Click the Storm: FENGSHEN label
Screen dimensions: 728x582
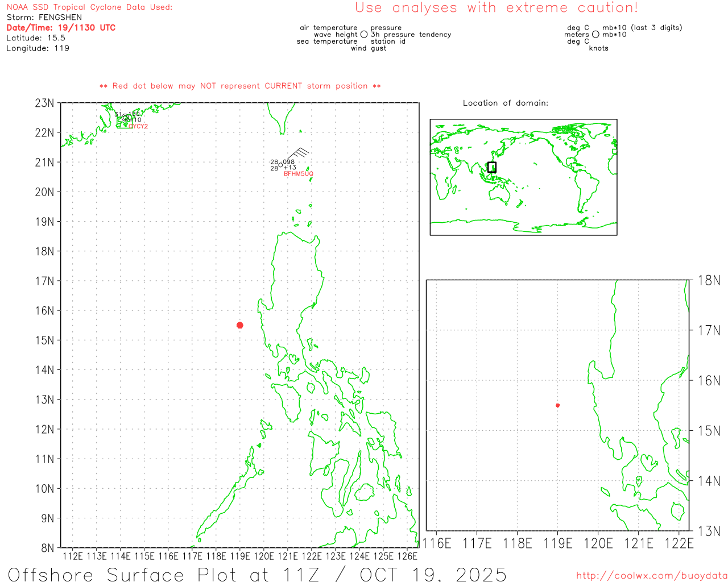(x=44, y=18)
